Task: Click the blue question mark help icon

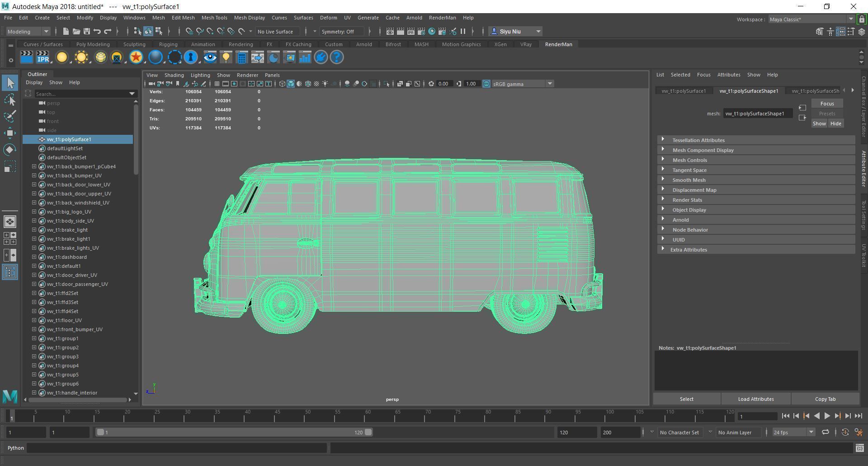Action: [337, 57]
